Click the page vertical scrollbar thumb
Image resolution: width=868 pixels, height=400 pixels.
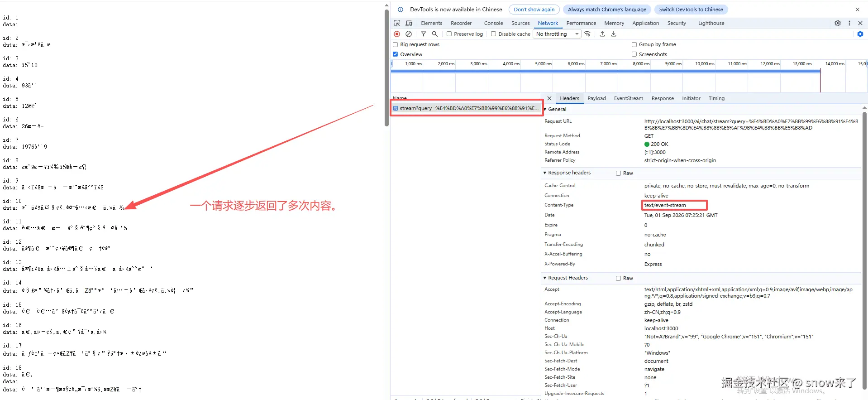click(x=386, y=68)
